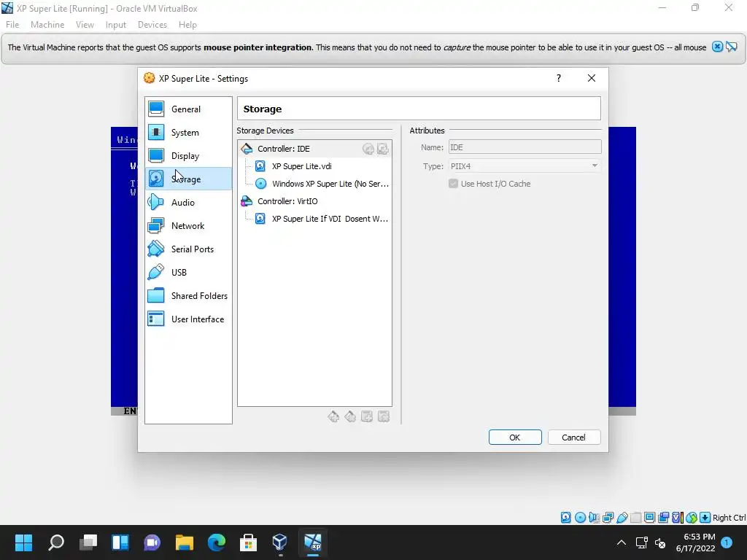
Task: Click Cancel in Settings dialog
Action: tap(574, 437)
